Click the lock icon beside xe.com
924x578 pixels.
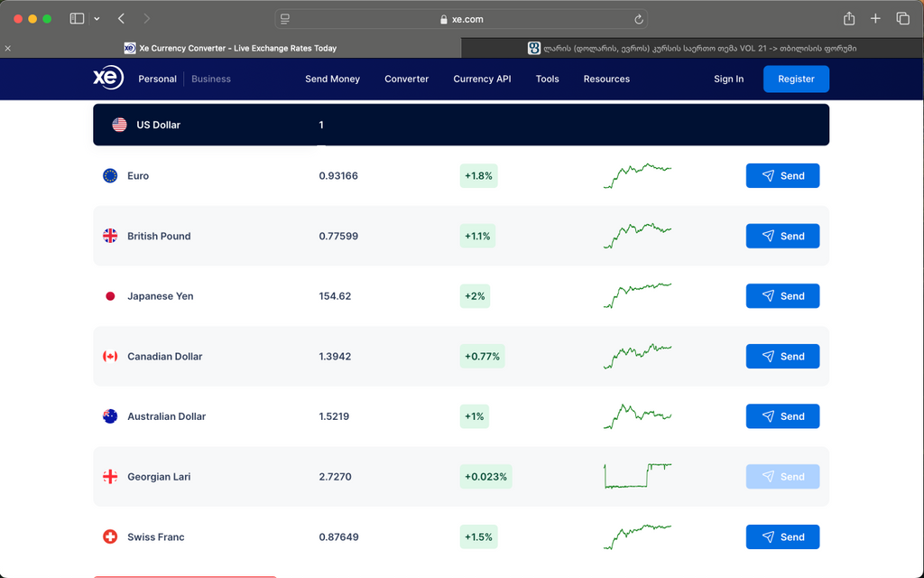coord(444,20)
